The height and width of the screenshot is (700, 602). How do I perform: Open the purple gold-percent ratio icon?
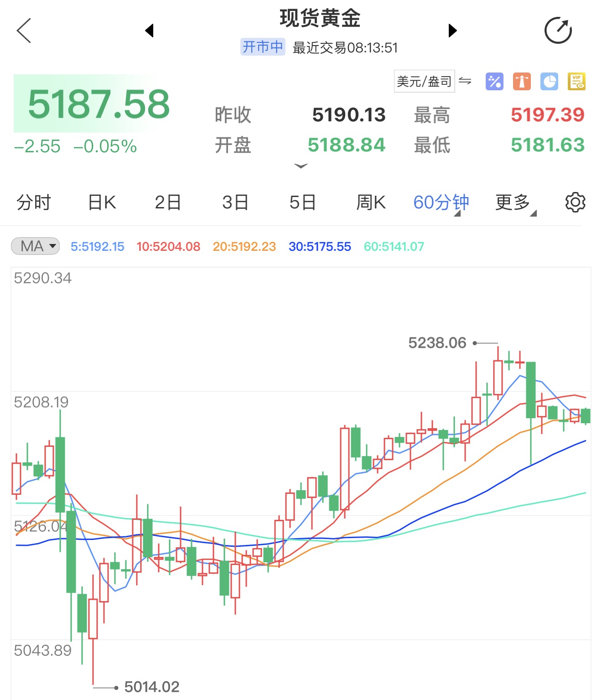494,82
